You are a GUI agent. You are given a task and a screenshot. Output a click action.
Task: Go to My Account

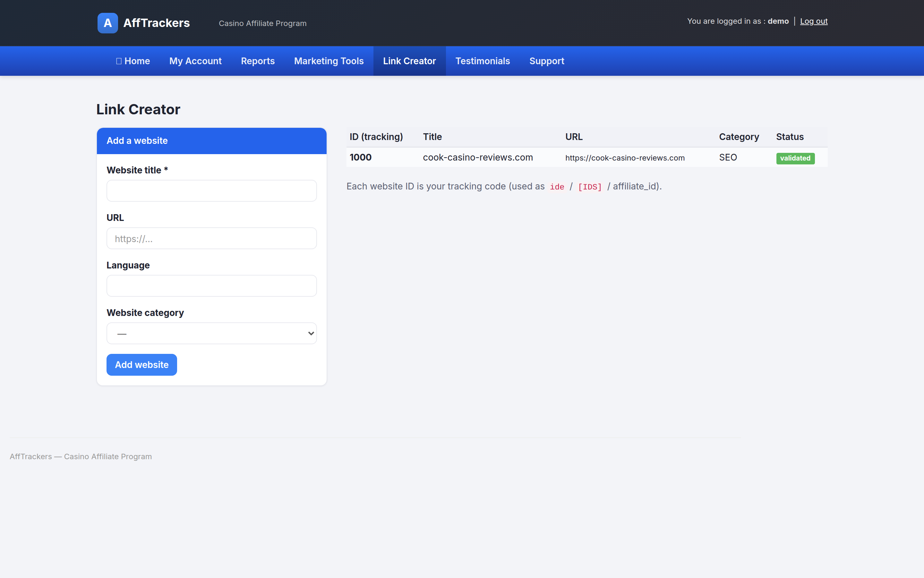pos(195,61)
